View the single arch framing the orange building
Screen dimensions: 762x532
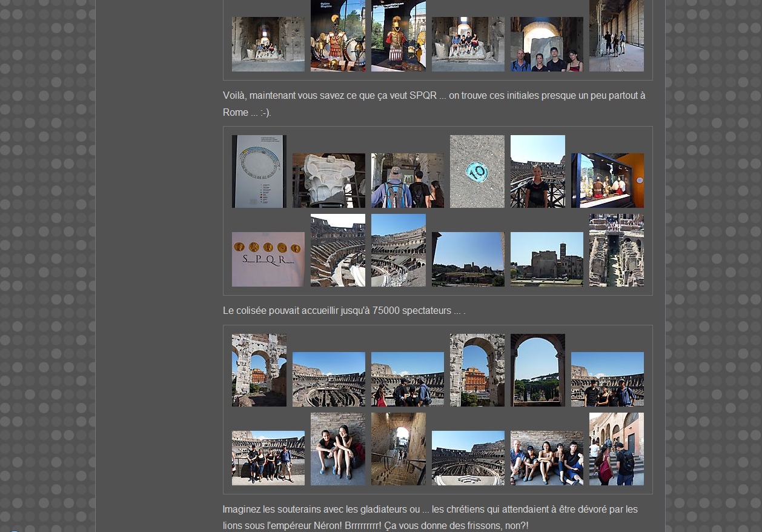tap(477, 370)
